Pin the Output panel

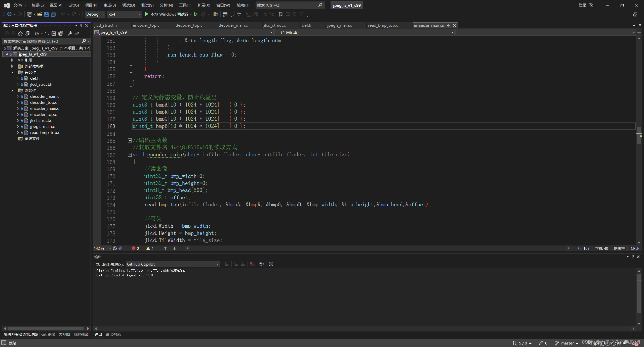[633, 257]
